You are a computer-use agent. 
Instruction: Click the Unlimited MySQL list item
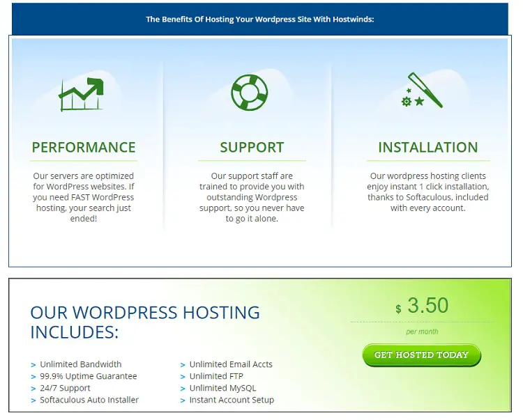tap(223, 388)
